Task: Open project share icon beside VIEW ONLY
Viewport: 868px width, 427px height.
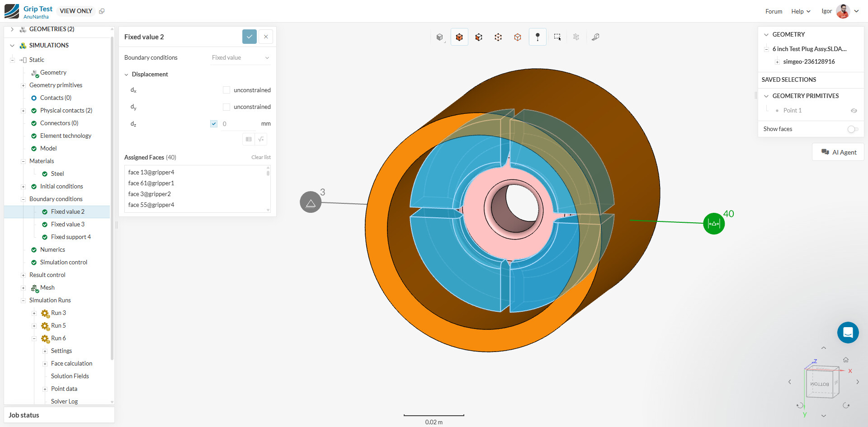Action: coord(102,11)
